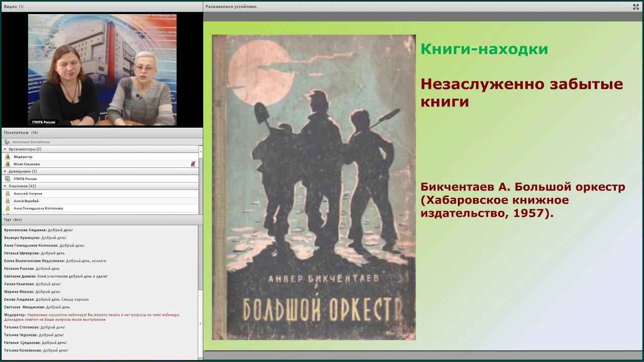Collapse the Организаторы (2) group
This screenshot has height=362, width=644.
[x=5, y=149]
